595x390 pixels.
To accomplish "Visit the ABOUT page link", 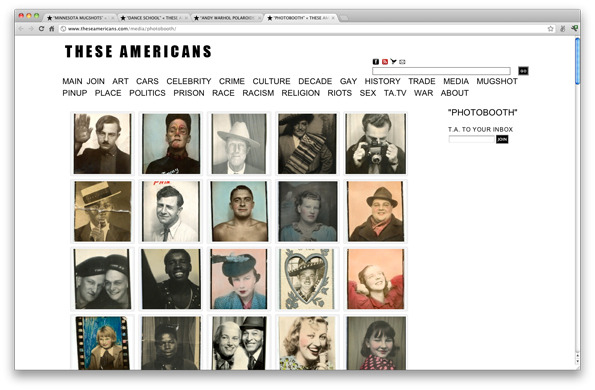I will click(455, 93).
